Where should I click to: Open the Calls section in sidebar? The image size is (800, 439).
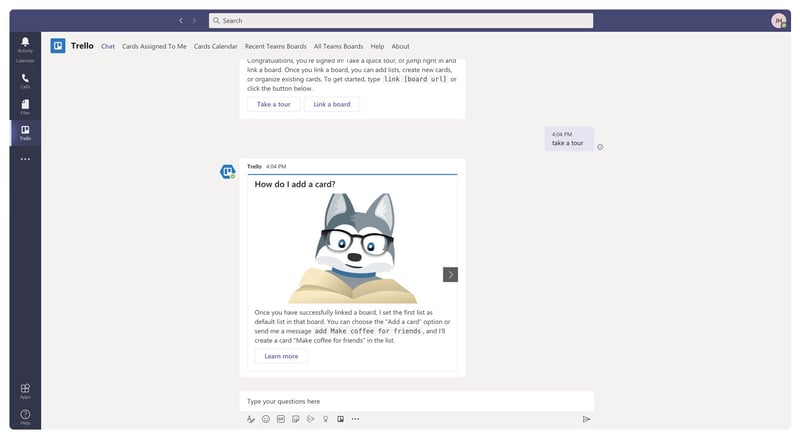coord(25,80)
